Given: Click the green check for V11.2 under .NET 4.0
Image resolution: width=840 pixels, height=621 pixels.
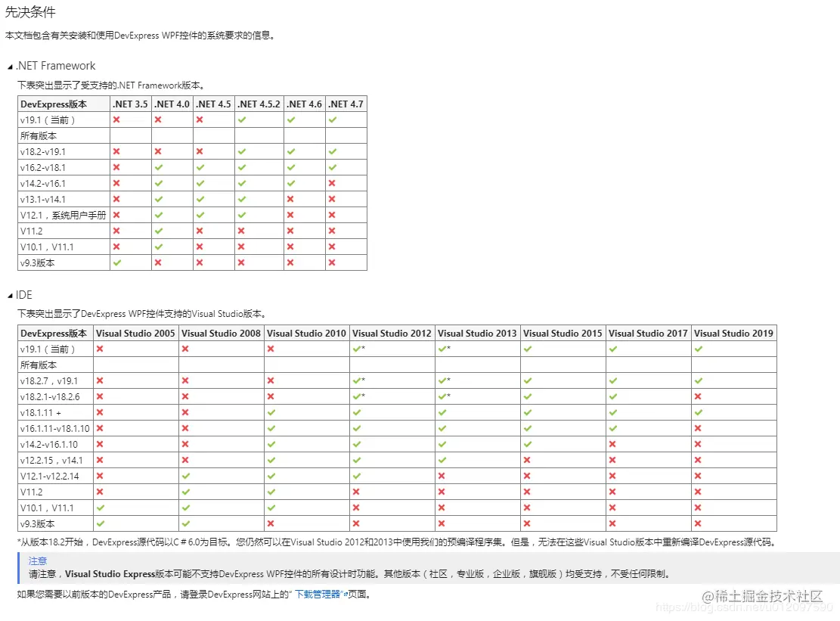Looking at the screenshot, I should click(x=159, y=231).
